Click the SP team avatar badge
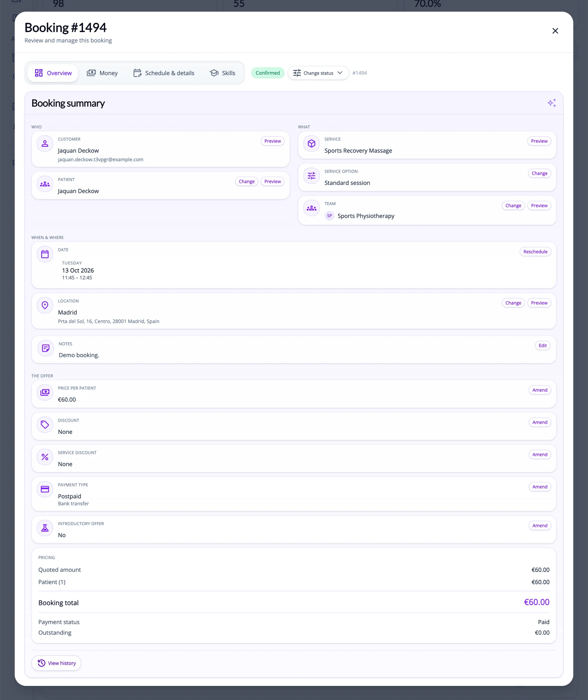Image resolution: width=588 pixels, height=700 pixels. point(329,216)
